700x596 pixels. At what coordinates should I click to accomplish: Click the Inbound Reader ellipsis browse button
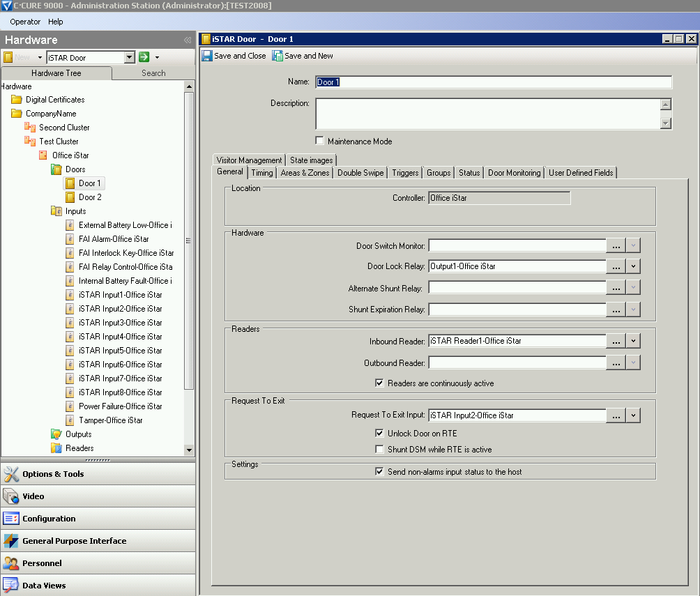[616, 342]
